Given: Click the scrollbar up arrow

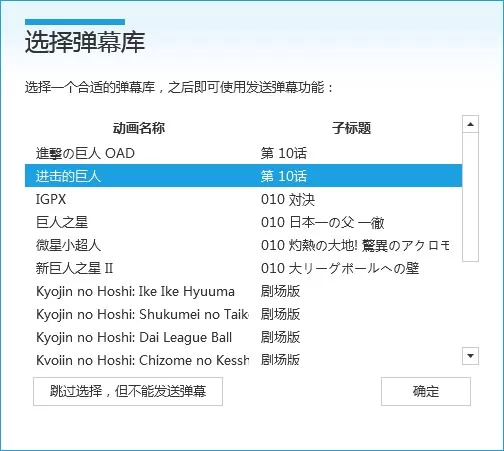Looking at the screenshot, I should [x=470, y=124].
